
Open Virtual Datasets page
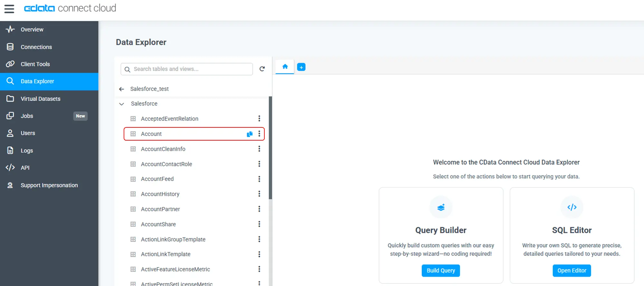pos(49,99)
